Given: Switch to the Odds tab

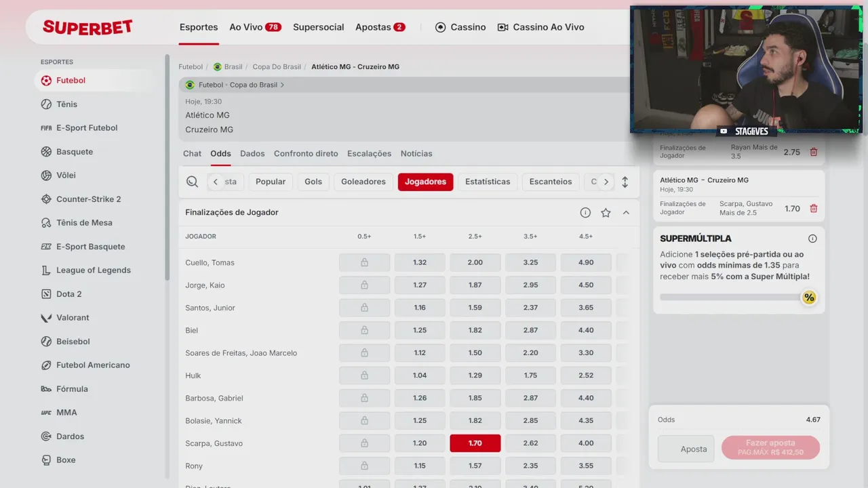Looking at the screenshot, I should [x=220, y=154].
